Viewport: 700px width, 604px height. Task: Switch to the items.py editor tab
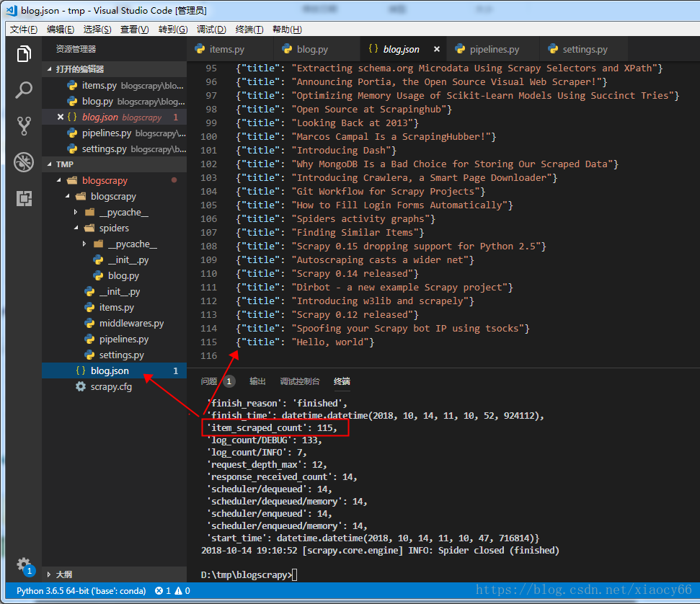(230, 49)
